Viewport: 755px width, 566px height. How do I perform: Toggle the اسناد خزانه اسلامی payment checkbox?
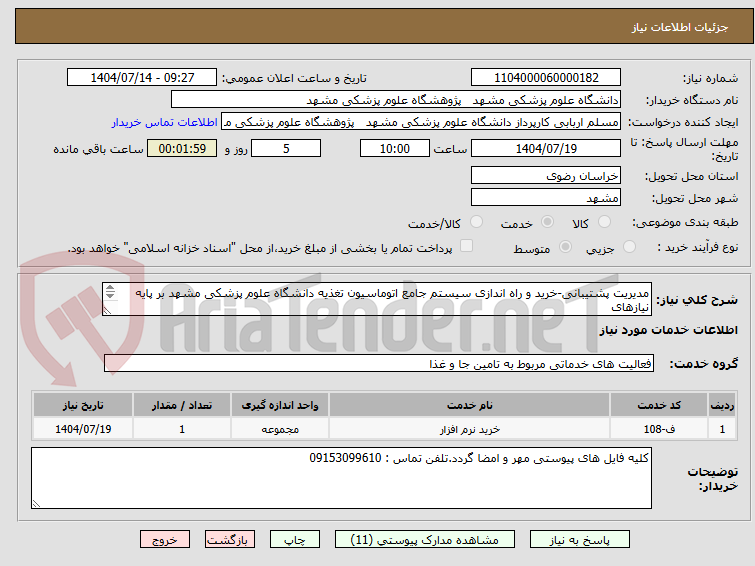coord(466,246)
